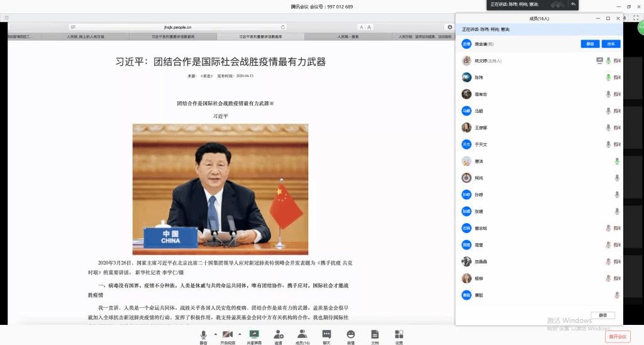Click the red 离开会议 leave meeting button
Viewport: 644px width, 345px height.
pos(618,337)
